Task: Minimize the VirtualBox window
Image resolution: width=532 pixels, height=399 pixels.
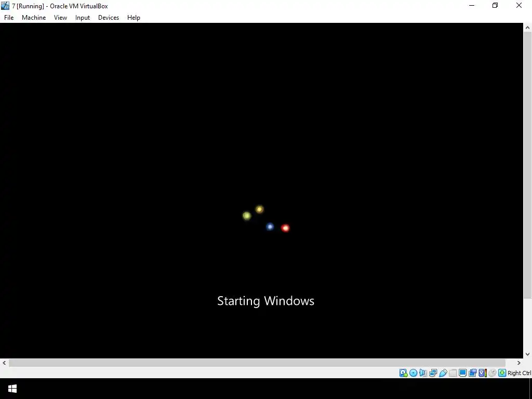Action: pyautogui.click(x=472, y=5)
